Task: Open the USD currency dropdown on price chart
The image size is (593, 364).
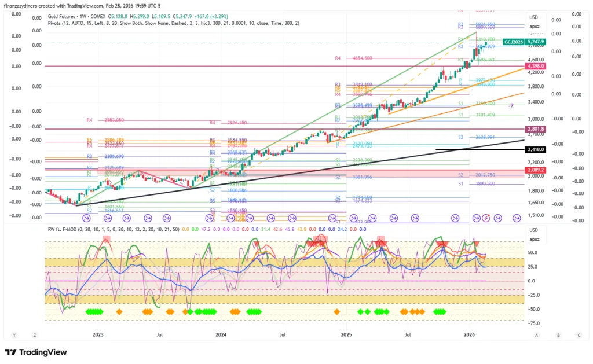Action: coord(533,17)
